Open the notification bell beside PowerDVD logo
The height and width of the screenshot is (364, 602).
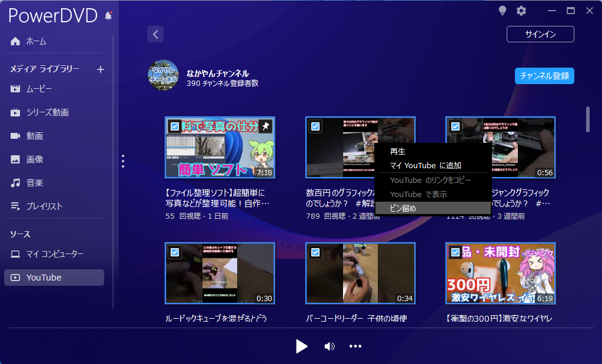(x=109, y=16)
